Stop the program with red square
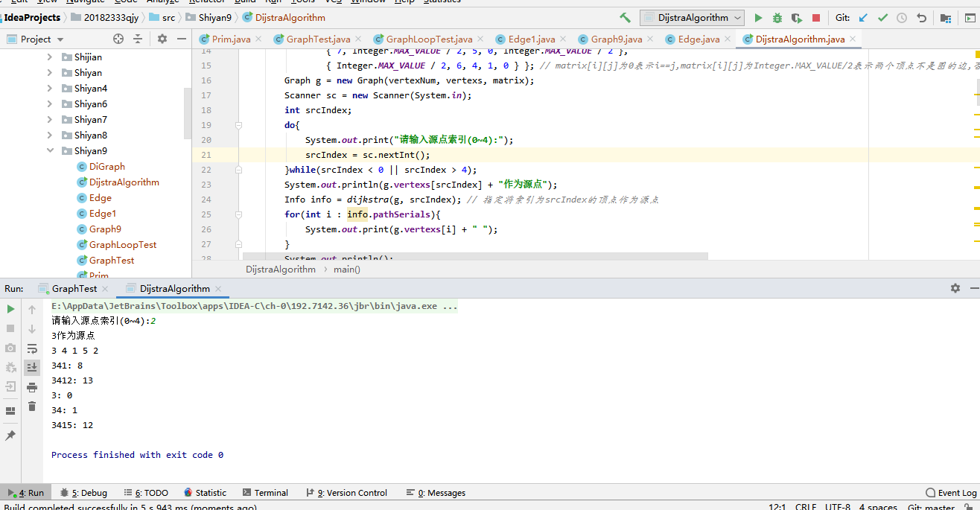The image size is (980, 510). (x=816, y=18)
